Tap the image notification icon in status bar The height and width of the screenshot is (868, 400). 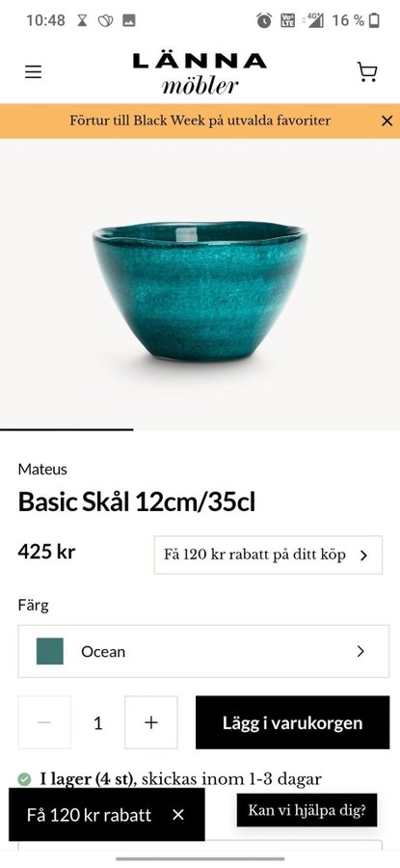[129, 21]
